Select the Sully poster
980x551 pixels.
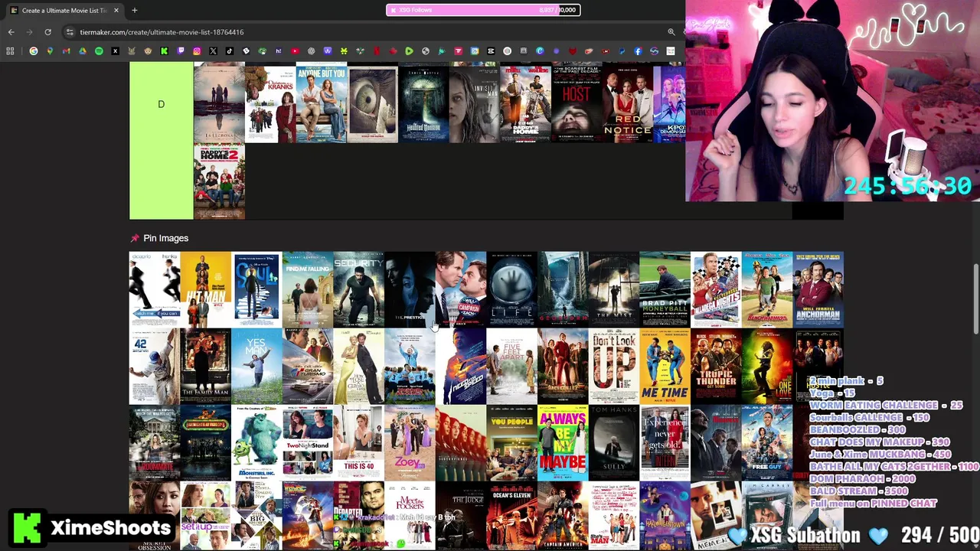(613, 442)
